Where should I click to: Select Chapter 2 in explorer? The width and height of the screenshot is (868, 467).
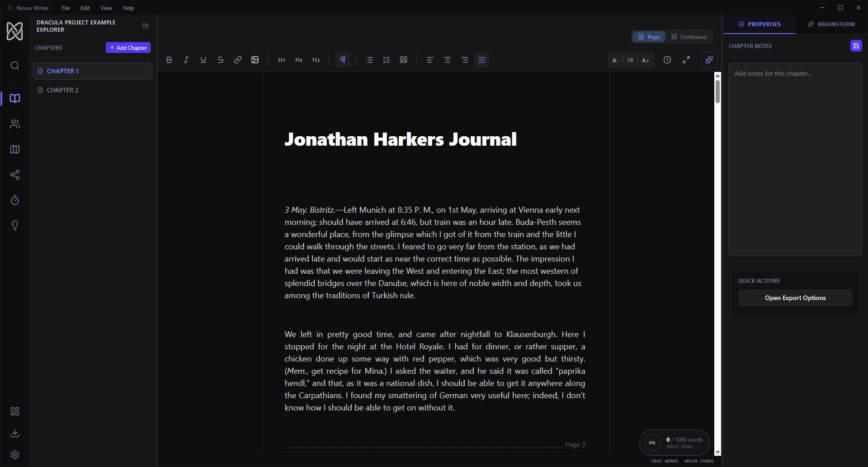pos(93,90)
